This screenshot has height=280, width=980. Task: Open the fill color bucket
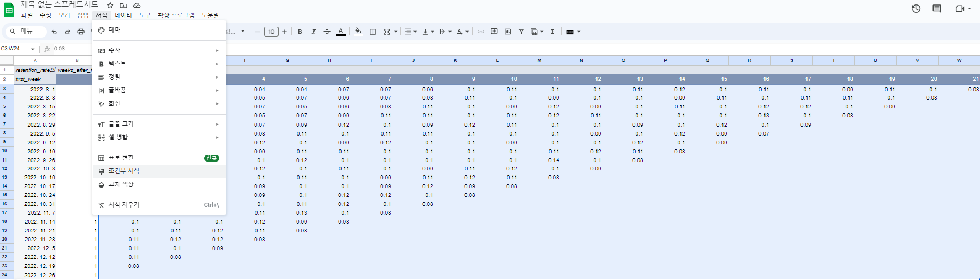click(x=358, y=31)
